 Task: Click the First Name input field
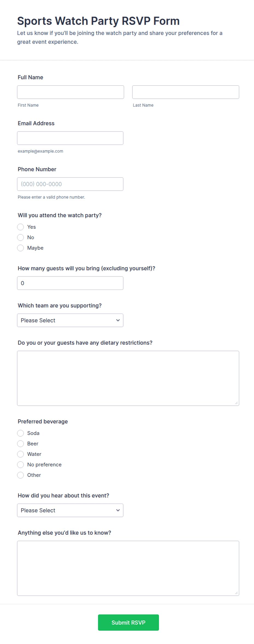[70, 92]
